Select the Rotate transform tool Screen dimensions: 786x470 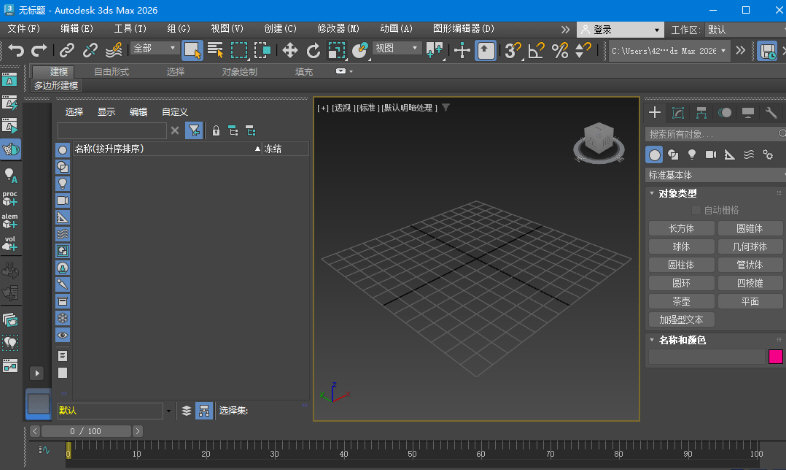click(313, 49)
